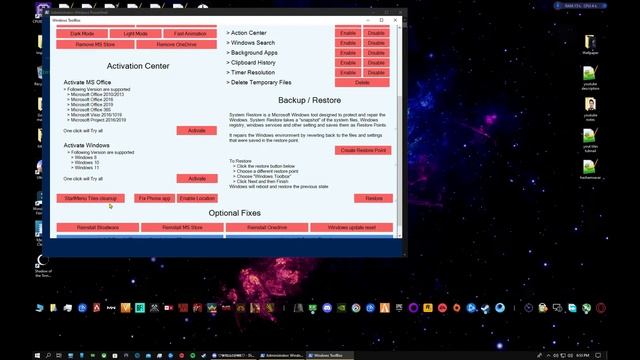
Task: Click the Light Mode button
Action: [x=136, y=33]
